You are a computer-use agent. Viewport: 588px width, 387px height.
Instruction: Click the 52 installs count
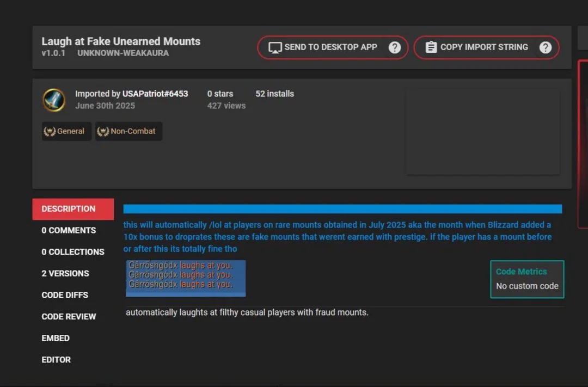pos(275,94)
